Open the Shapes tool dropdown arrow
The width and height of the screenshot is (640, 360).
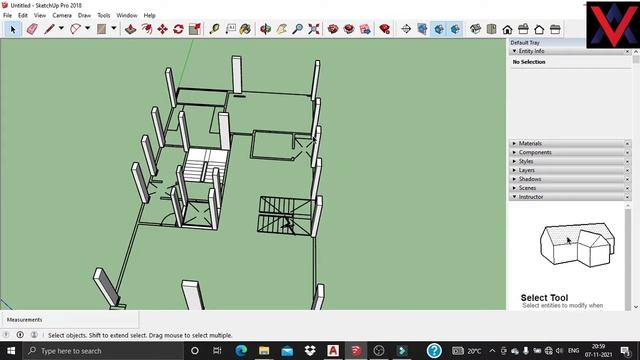(114, 28)
